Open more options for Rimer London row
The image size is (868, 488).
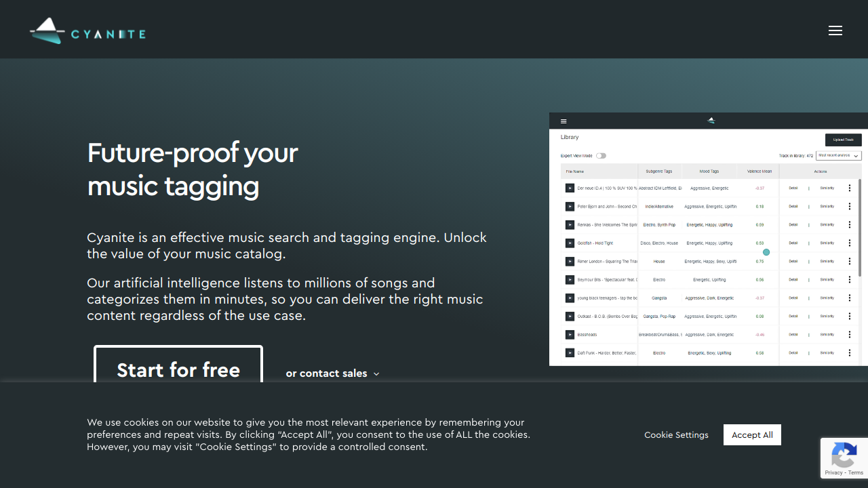click(x=850, y=261)
